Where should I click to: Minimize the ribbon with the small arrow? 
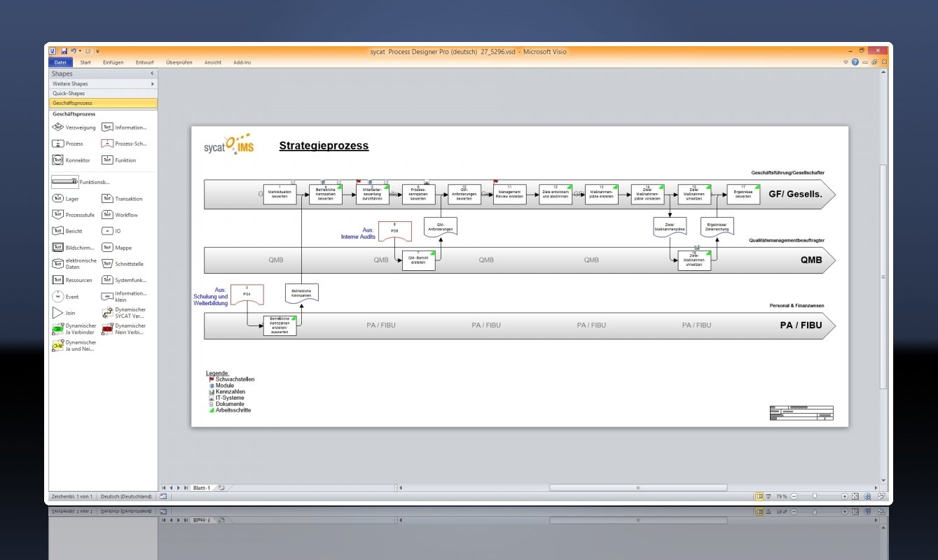coord(846,62)
